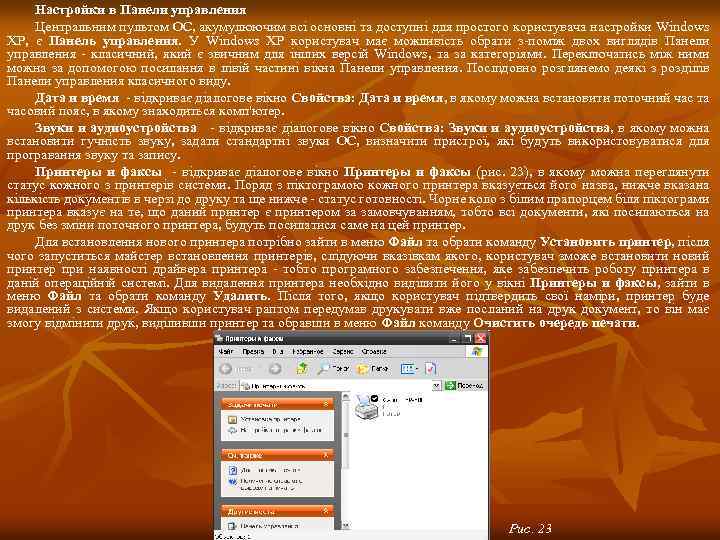720x540 pixels.
Task: Click the fax setup icon in Задачи печати
Action: click(x=232, y=430)
